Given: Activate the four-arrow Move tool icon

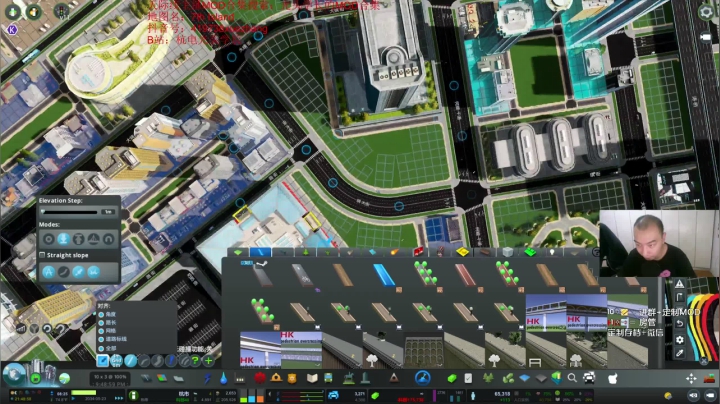Looking at the screenshot, I should pos(691,378).
